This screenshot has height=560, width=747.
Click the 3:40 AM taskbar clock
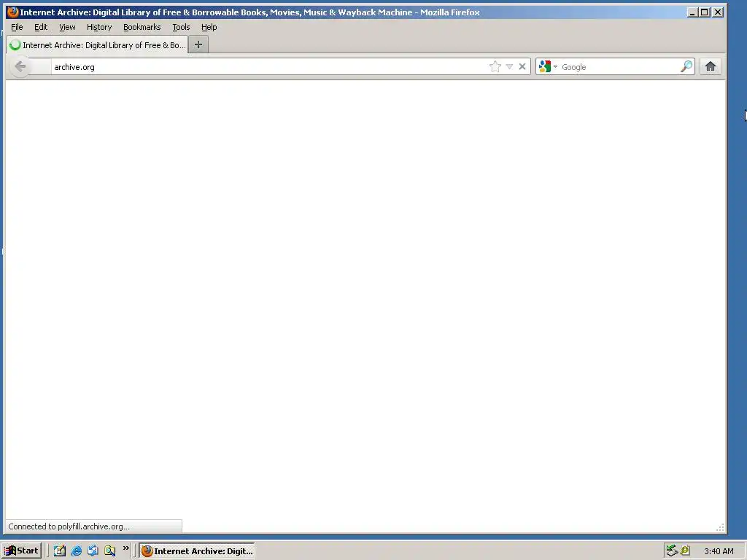pyautogui.click(x=719, y=551)
